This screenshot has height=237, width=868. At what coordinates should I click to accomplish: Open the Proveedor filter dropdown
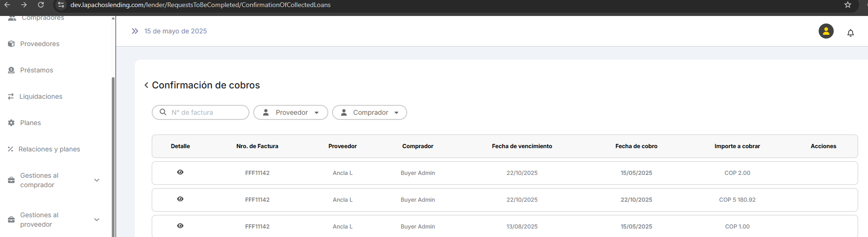click(290, 112)
